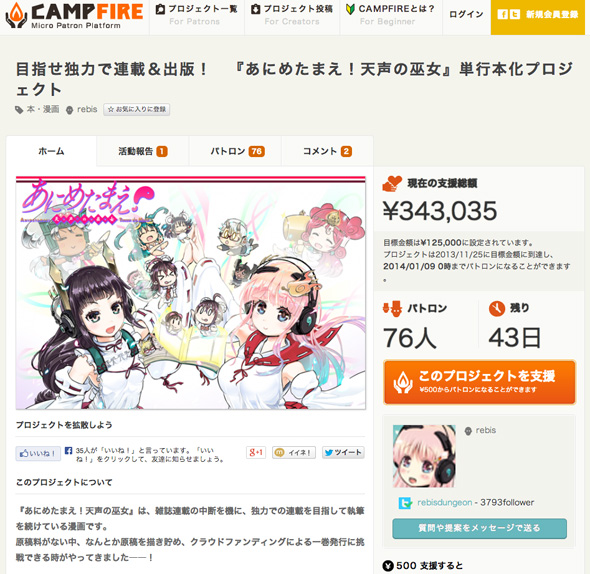
Task: Click the Twitter icon beside 新規会員登録
Action: (514, 14)
